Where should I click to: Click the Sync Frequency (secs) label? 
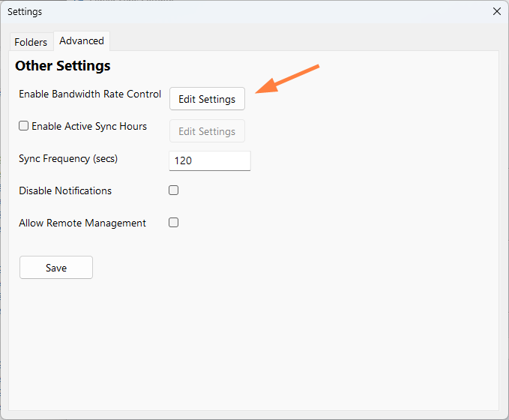(x=68, y=159)
